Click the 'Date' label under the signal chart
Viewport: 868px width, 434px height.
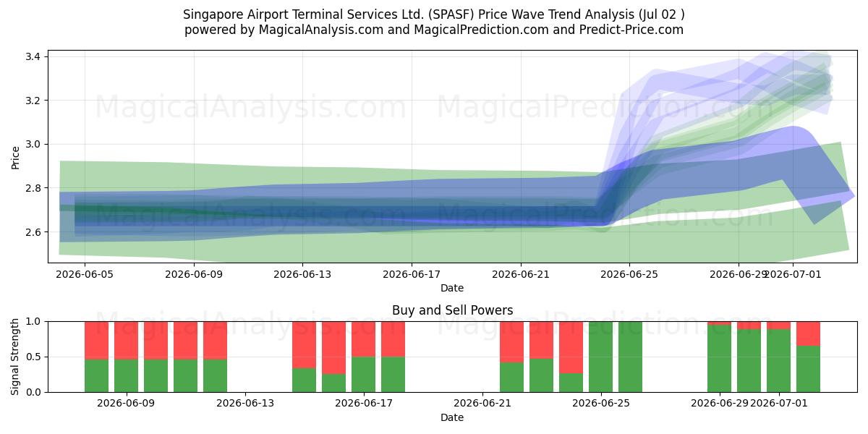point(452,417)
